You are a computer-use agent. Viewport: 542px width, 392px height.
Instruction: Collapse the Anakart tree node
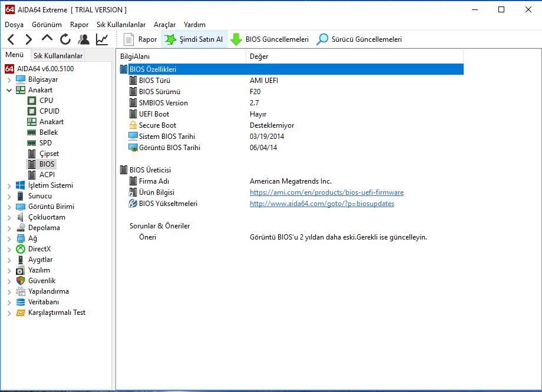pos(9,90)
